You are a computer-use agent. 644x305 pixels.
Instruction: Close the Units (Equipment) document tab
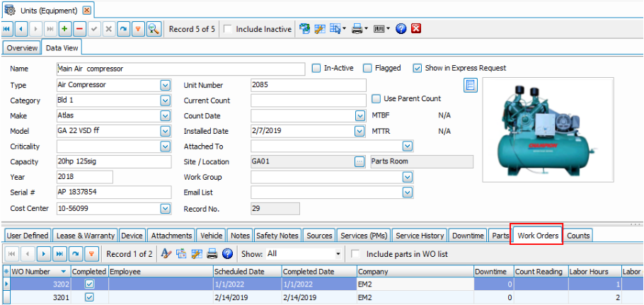[86, 11]
